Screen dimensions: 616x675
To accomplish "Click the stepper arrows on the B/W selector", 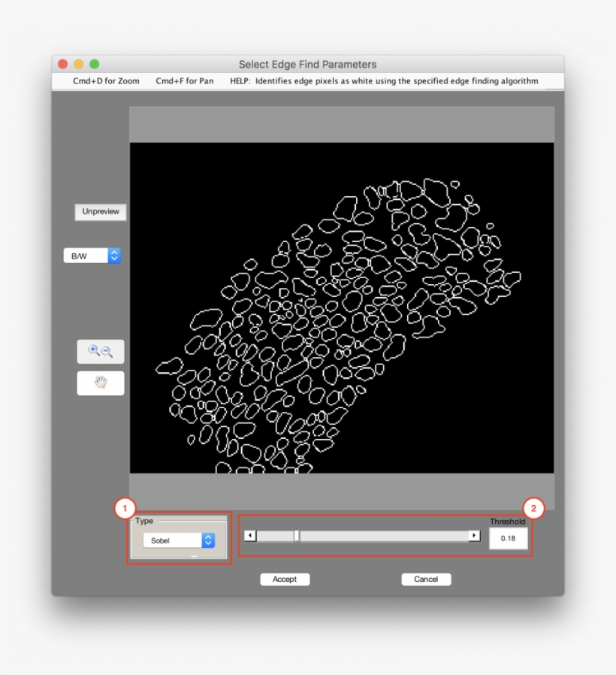I will point(113,256).
